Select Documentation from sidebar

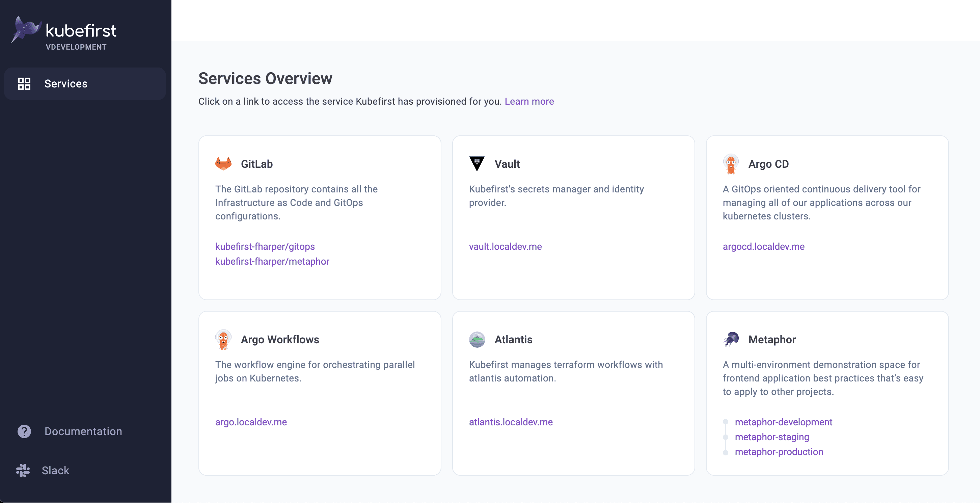click(83, 430)
